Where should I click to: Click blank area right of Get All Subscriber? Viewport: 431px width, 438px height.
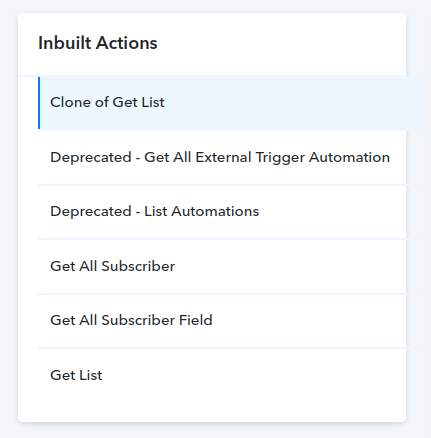point(290,266)
